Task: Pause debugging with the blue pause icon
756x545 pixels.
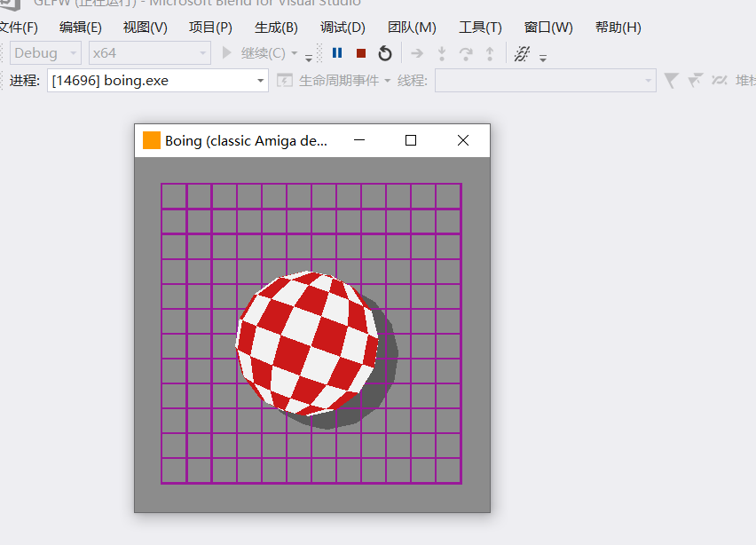Action: [x=337, y=53]
